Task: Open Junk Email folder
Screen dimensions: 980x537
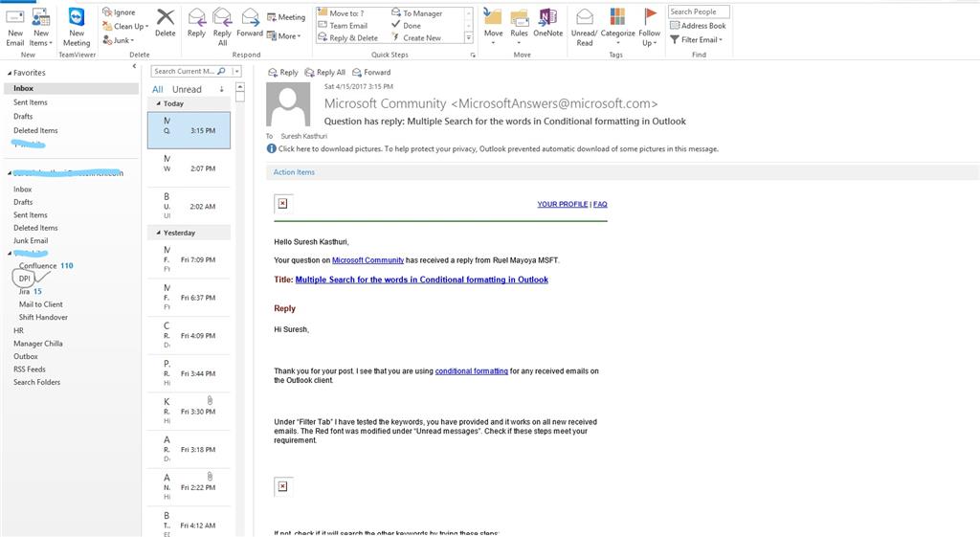Action: click(31, 240)
